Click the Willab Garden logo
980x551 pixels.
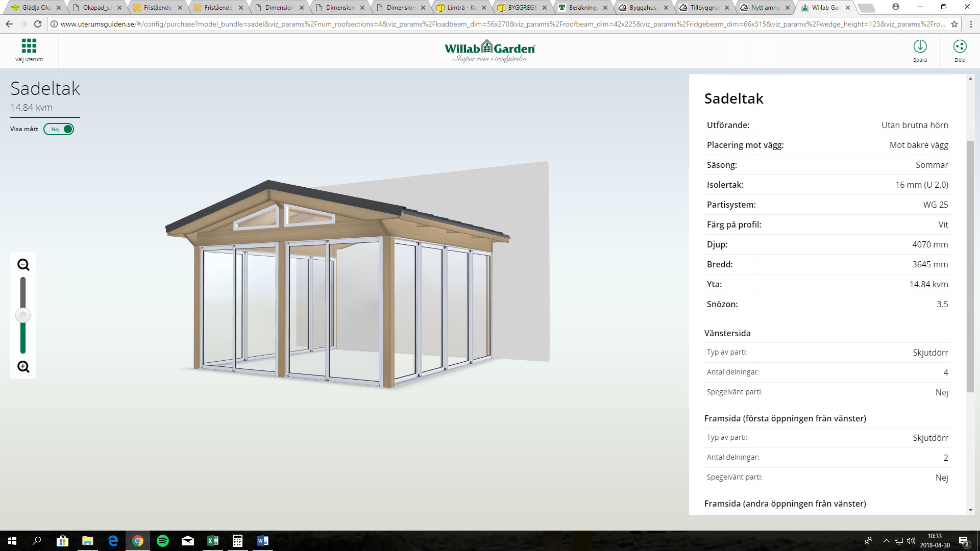click(x=490, y=51)
